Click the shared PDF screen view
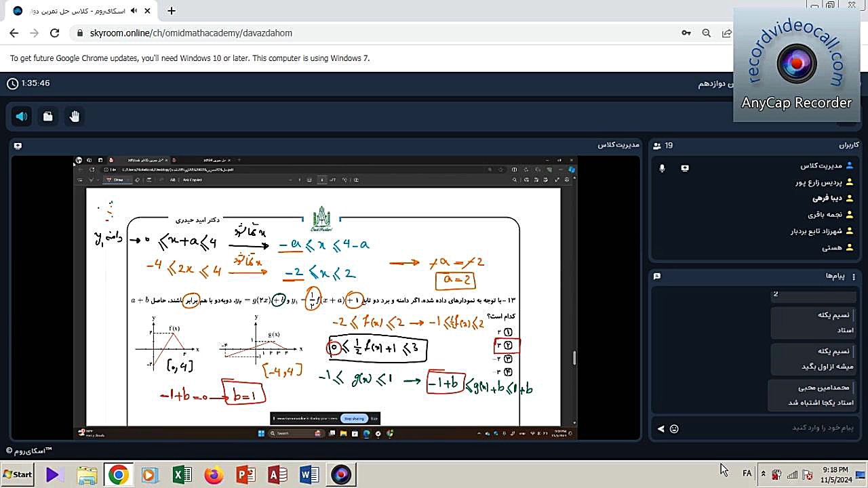The image size is (868, 488). click(325, 298)
